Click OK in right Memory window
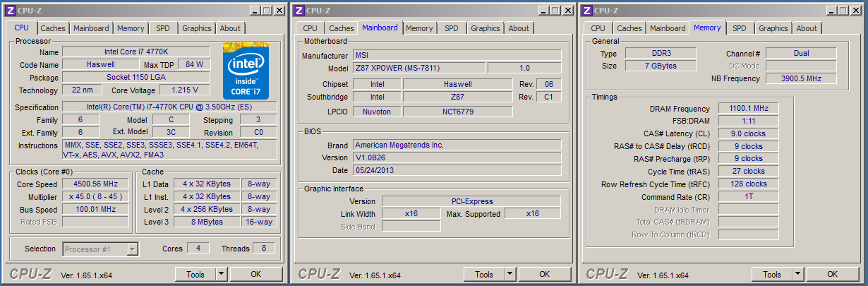Screen dimensions: 868x286 [x=833, y=274]
